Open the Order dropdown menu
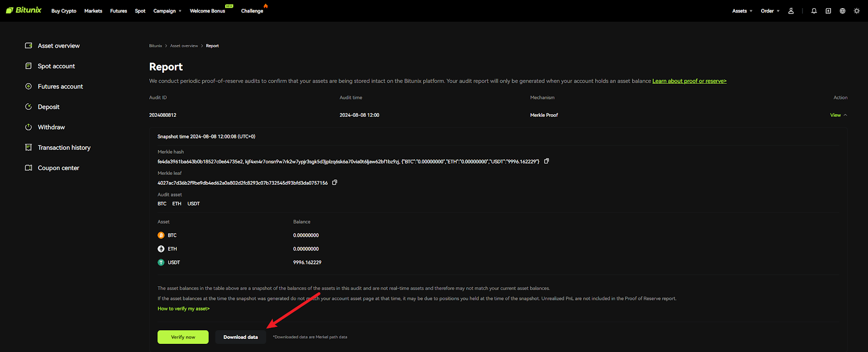 pyautogui.click(x=770, y=11)
